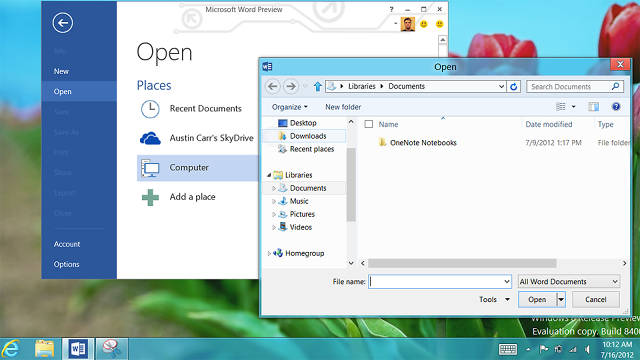Screen dimensions: 640x360
Task: Select Open in the backstage menu
Action: tap(79, 91)
